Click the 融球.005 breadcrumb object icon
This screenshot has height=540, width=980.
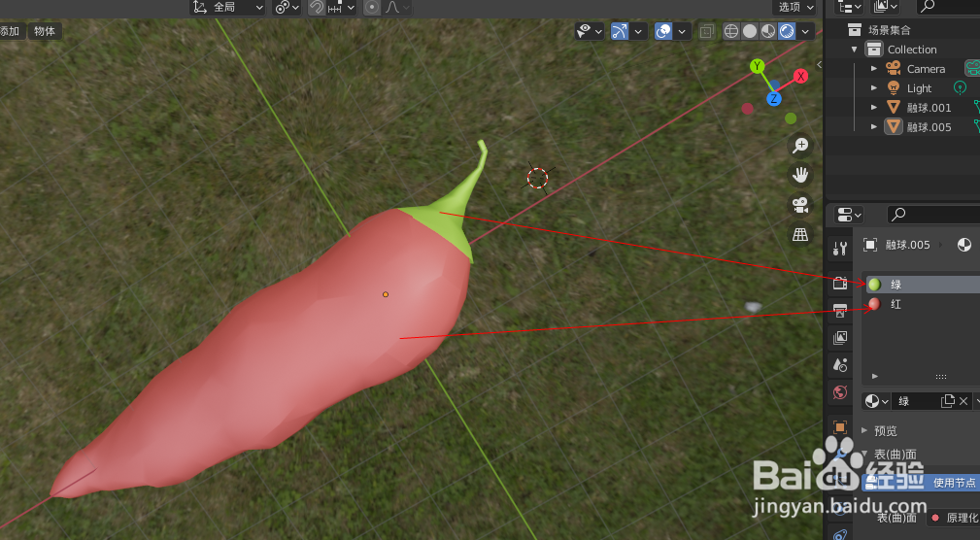coord(870,245)
